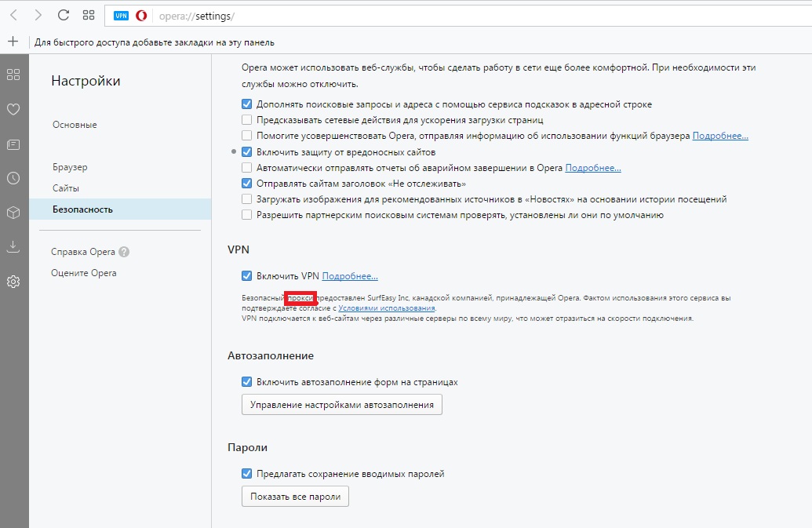
Task: Go forward with the forward arrow
Action: 38,16
